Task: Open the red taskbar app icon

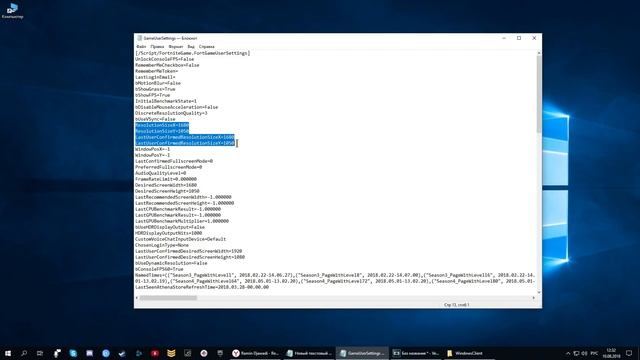Action: tap(155, 353)
